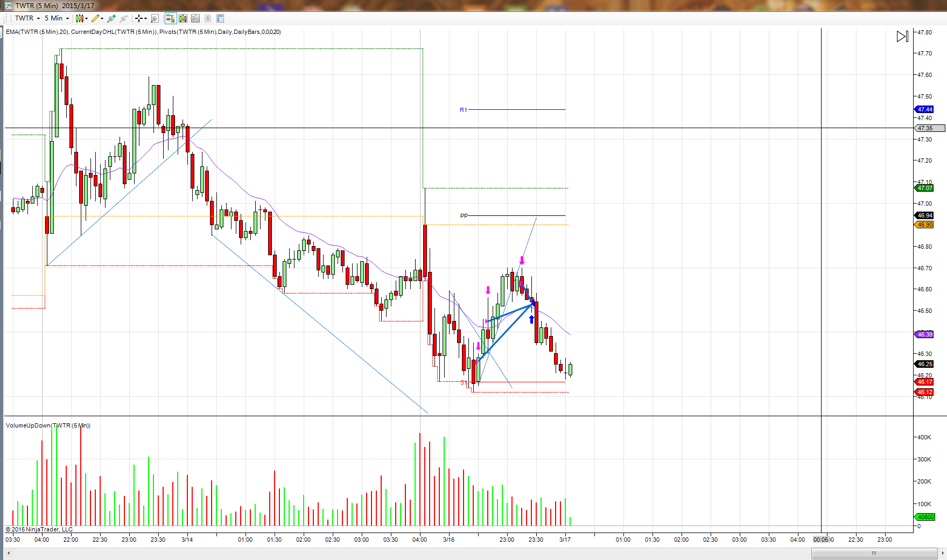Viewport: 947px width, 560px height.
Task: Click the orange 46.90 price marker
Action: pyautogui.click(x=925, y=225)
